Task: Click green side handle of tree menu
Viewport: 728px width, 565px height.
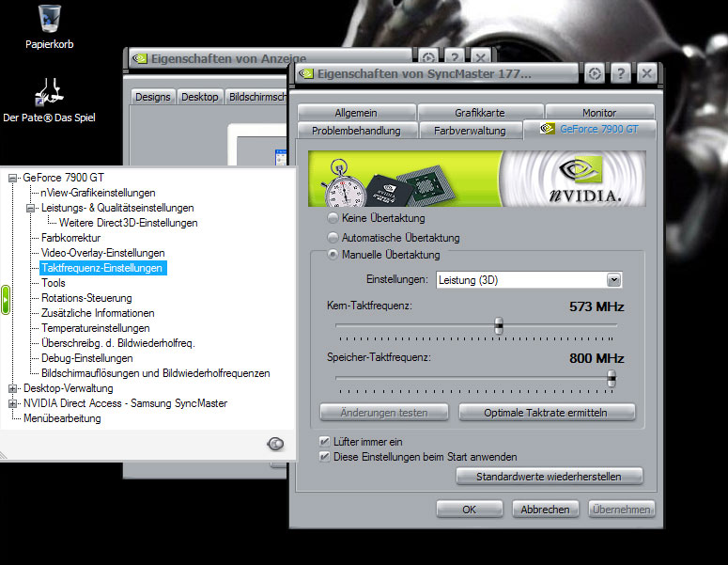Action: 6,300
